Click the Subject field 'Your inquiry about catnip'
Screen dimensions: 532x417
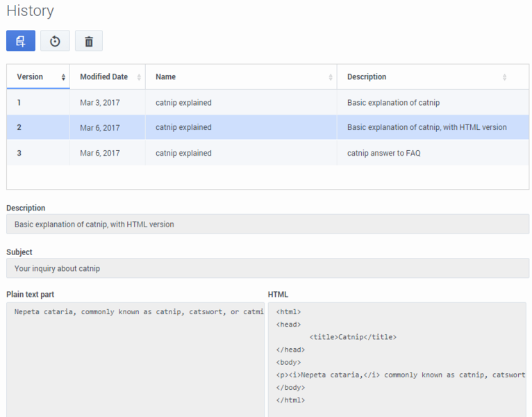tap(267, 268)
